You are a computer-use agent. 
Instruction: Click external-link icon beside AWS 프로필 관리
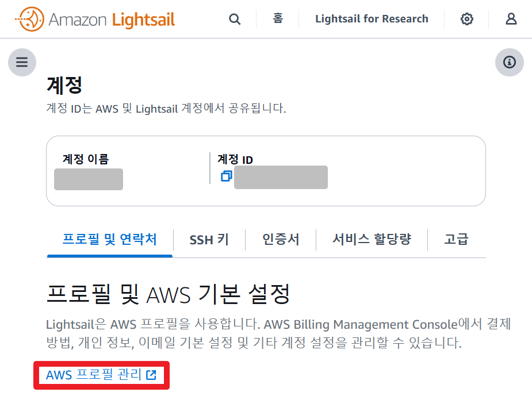[151, 375]
